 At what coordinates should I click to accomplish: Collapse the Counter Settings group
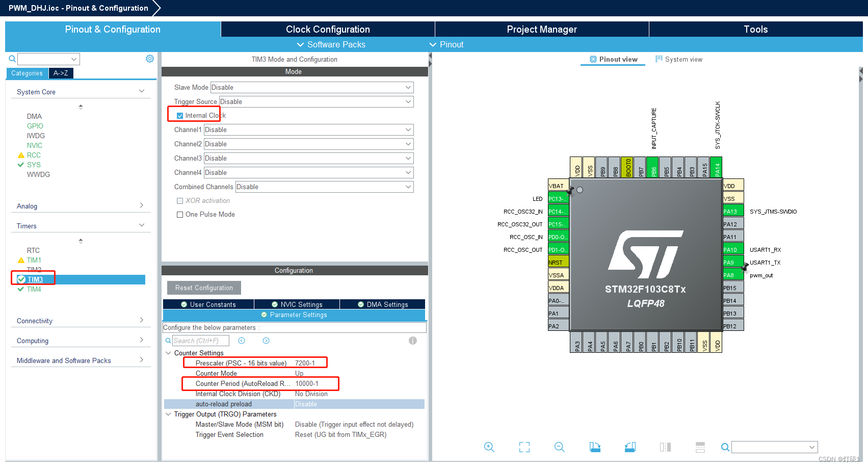point(168,353)
